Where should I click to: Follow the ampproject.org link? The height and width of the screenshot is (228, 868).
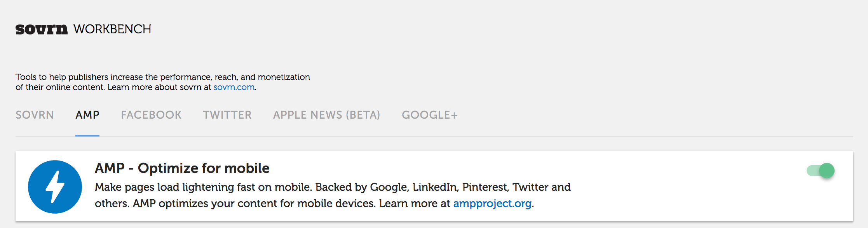tap(492, 204)
